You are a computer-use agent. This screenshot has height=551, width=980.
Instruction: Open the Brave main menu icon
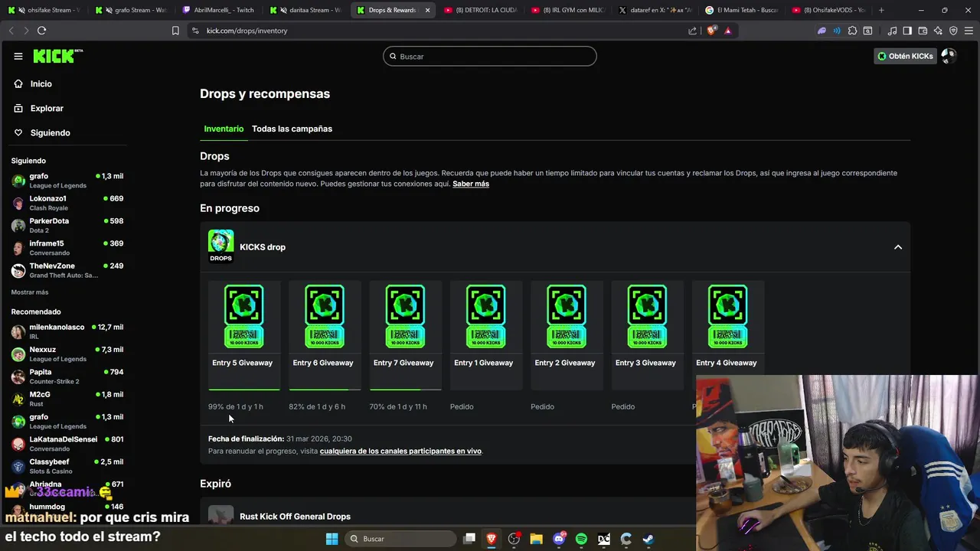coord(969,31)
